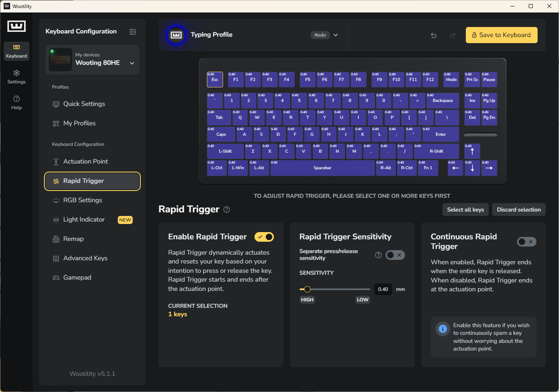559x392 pixels.
Task: Go to Actuation Point settings
Action: pos(92,162)
